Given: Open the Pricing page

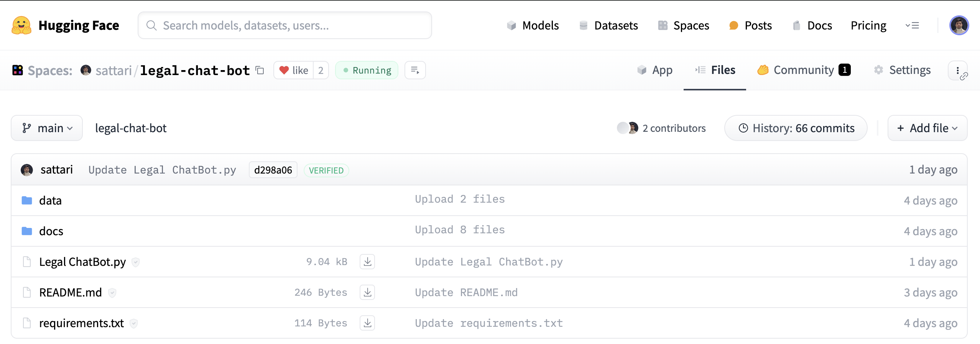Looking at the screenshot, I should tap(868, 26).
